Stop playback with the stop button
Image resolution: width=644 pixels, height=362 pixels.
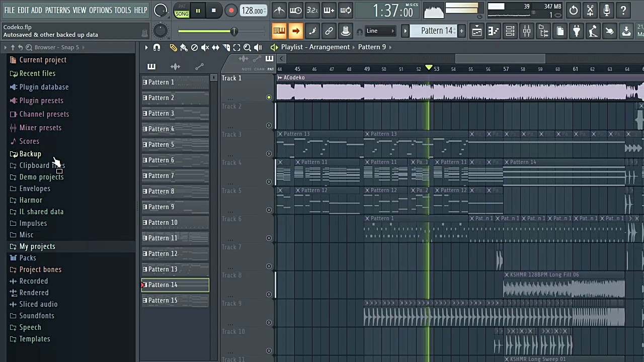(x=214, y=11)
